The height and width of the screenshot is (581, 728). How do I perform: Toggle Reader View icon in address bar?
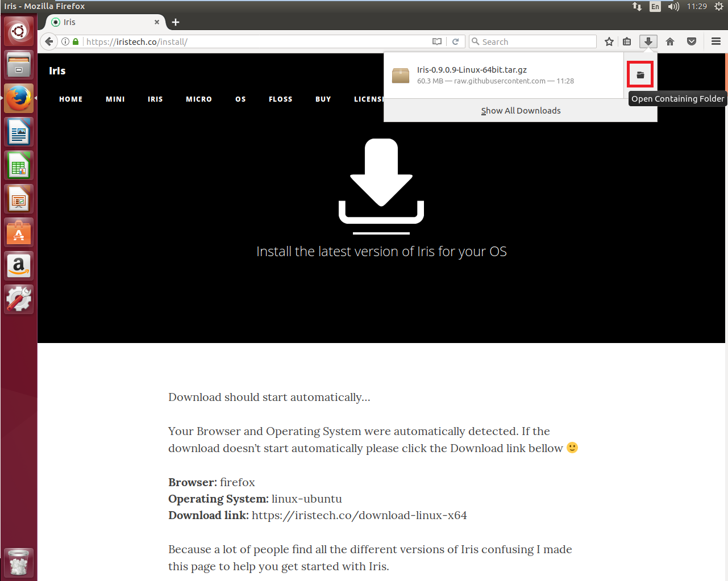click(x=436, y=41)
